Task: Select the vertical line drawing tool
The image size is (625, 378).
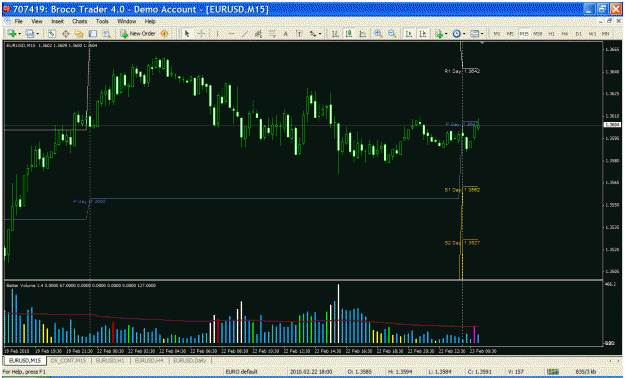Action: 217,34
